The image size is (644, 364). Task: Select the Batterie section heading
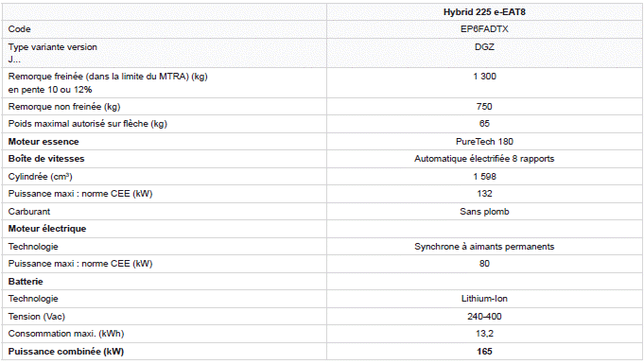[x=26, y=282]
